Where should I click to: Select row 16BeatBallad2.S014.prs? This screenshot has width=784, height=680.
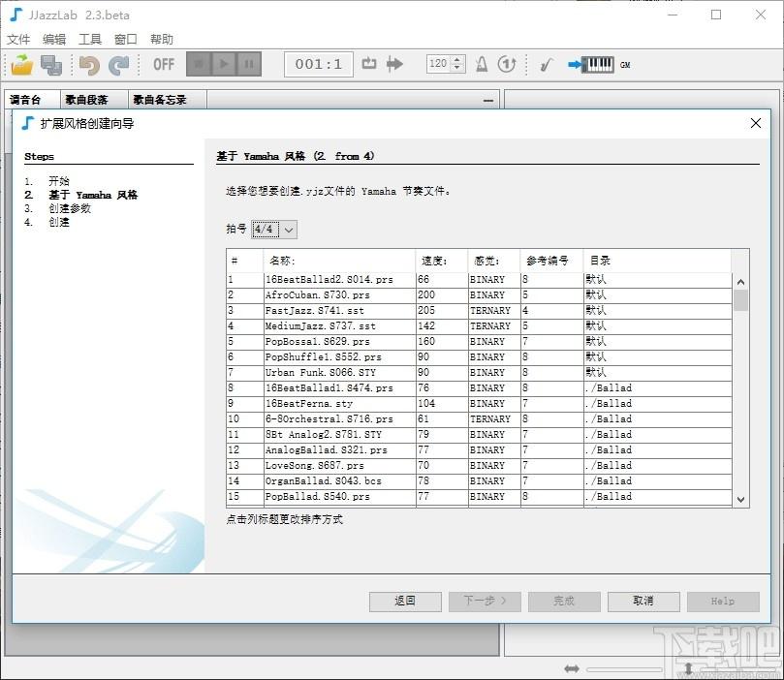[x=479, y=280]
